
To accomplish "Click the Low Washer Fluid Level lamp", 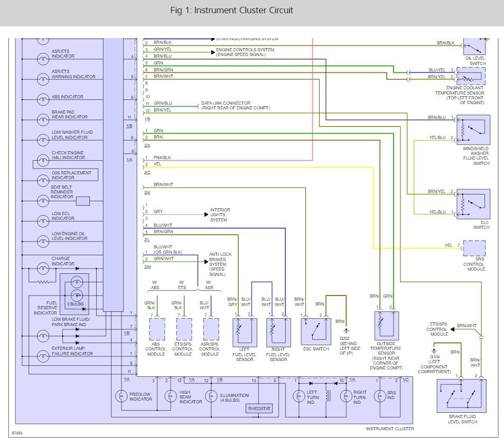I will tap(43, 140).
